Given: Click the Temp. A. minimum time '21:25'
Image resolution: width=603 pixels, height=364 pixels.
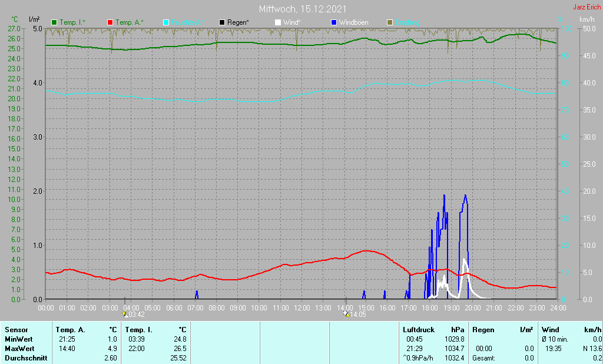Looking at the screenshot, I should click(x=67, y=339).
